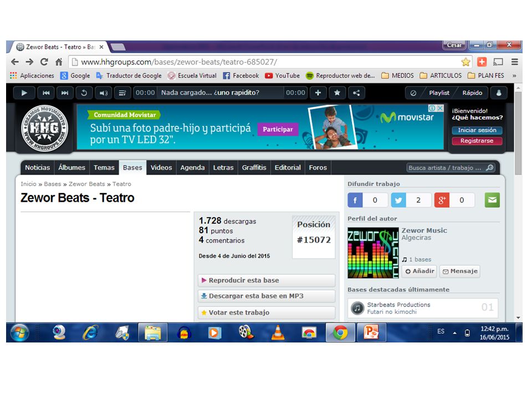Click the HHGroups logo
This screenshot has width=532, height=399.
click(44, 128)
